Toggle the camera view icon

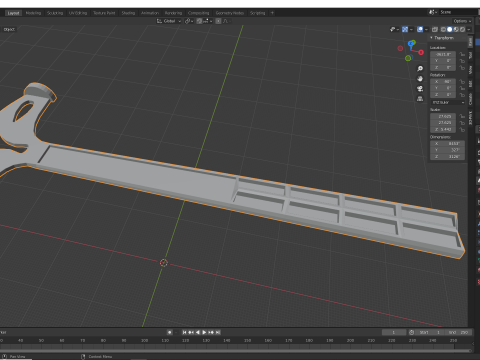420,89
